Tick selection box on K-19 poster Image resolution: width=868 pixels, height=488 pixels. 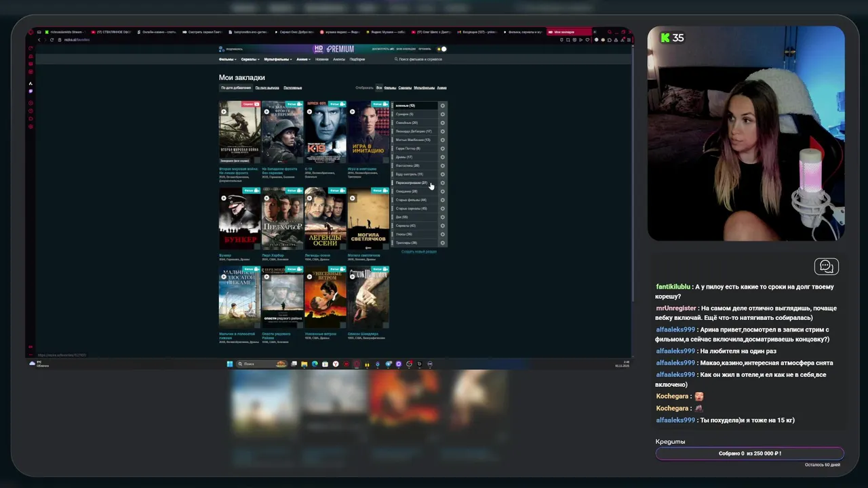pos(342,160)
